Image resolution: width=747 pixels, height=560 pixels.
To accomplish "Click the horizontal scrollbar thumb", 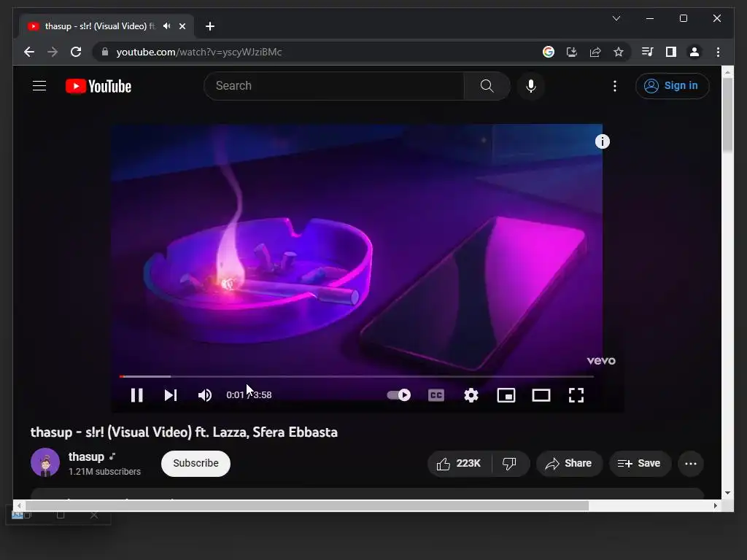I will 307,506.
